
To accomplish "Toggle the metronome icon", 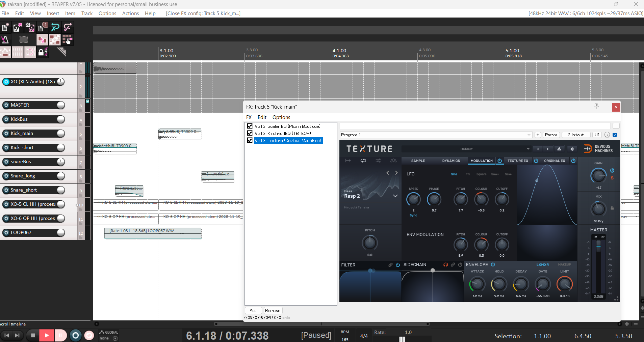I will coord(5,40).
